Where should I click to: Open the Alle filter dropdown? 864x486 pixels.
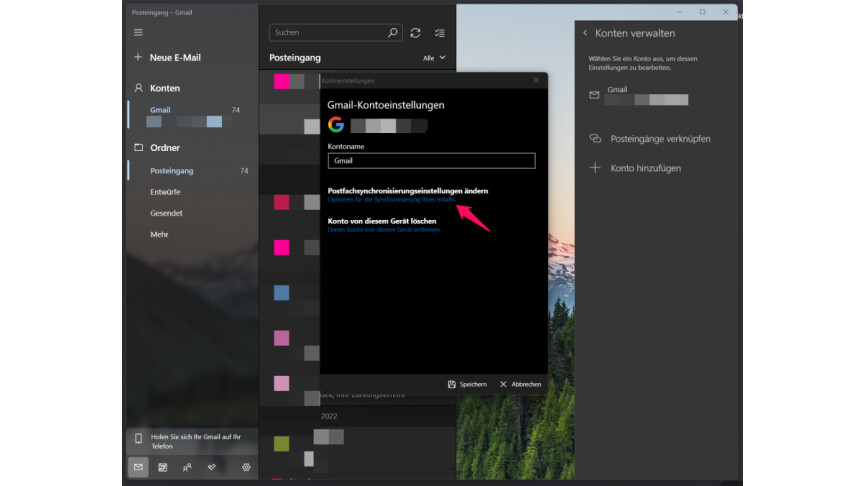point(434,58)
